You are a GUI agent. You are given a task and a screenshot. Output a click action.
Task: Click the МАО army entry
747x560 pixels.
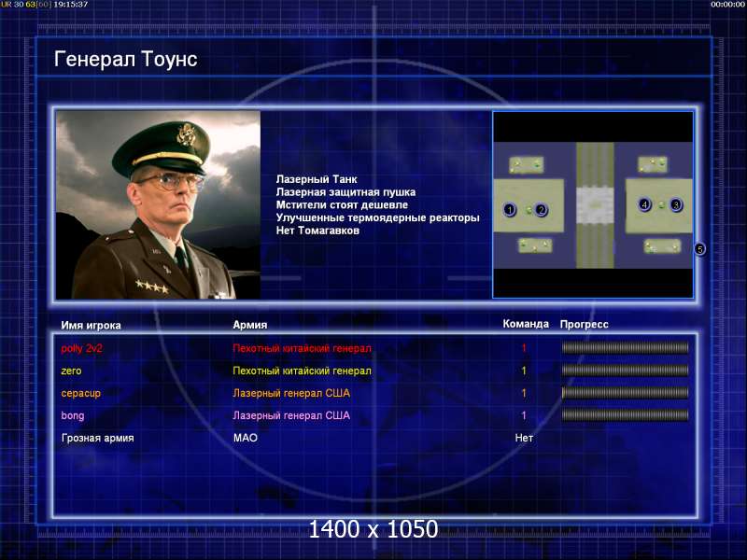pos(246,438)
